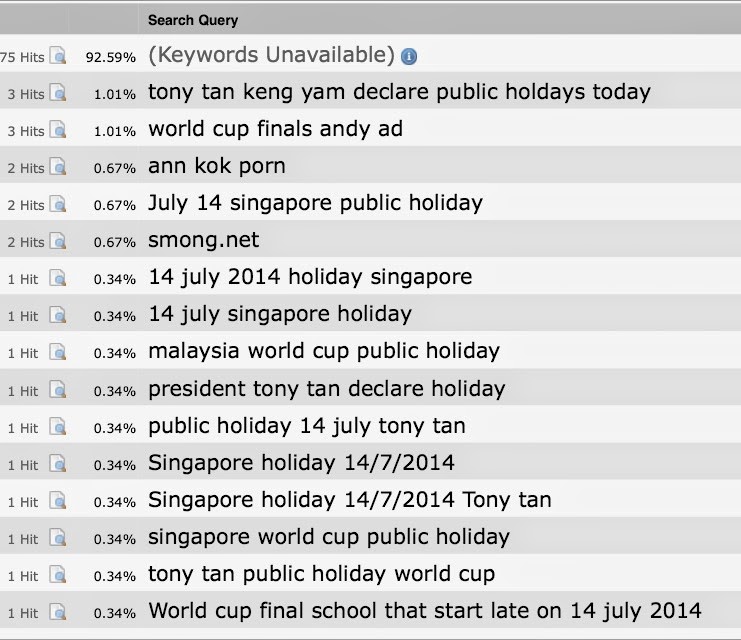
Task: Open magnifier icon for world cup finals andy ad
Action: point(58,130)
